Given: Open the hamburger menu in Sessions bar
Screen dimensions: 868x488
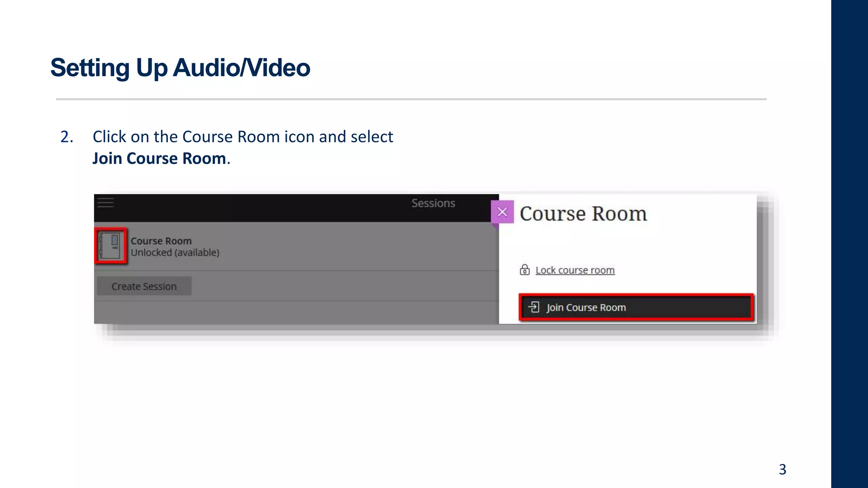Looking at the screenshot, I should click(106, 202).
